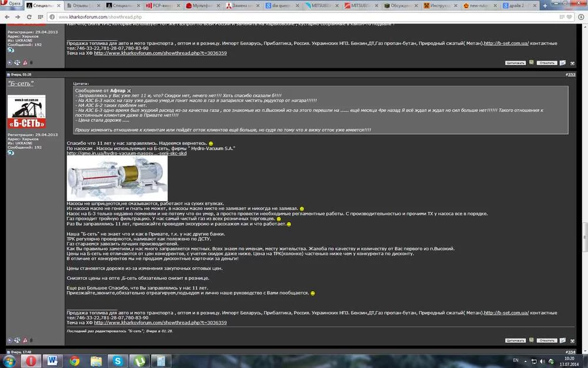Open uTorrent from taskbar

(139, 362)
